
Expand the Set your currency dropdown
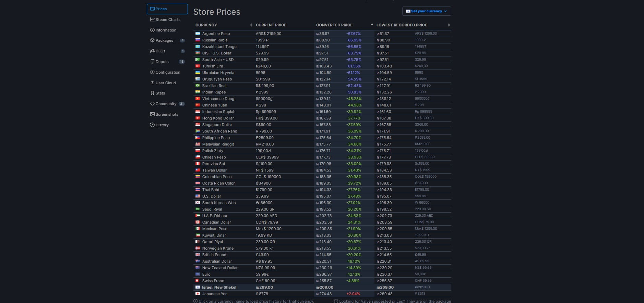tap(426, 11)
